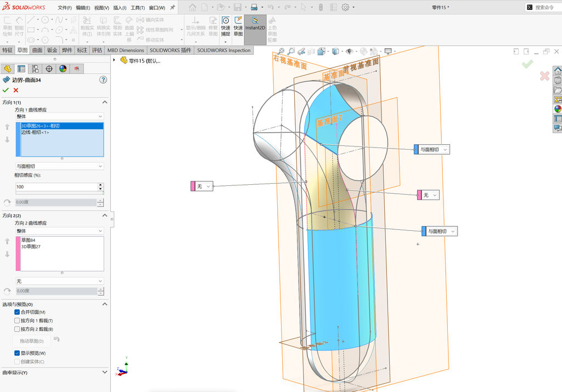Open Hide/Show Items eye icon
This screenshot has width=562, height=392.
coord(350,52)
